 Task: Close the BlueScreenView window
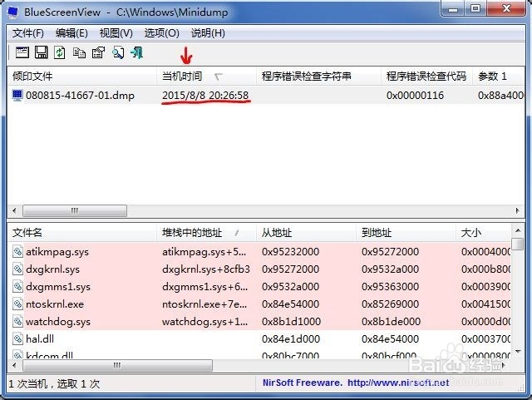(x=506, y=8)
